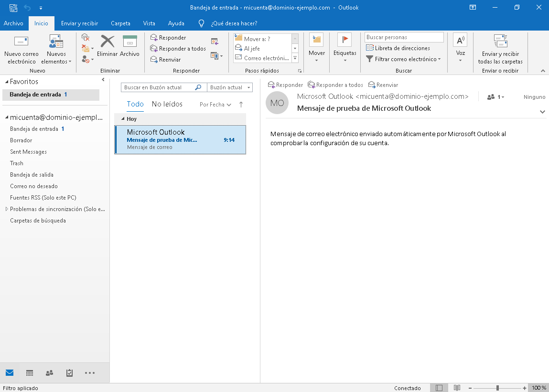Switch to reading view in status bar
The width and height of the screenshot is (549, 392).
coord(457,388)
